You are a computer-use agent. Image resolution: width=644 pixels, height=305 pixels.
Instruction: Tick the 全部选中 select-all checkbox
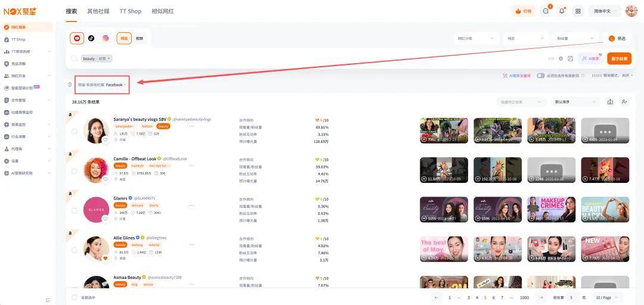(75, 297)
